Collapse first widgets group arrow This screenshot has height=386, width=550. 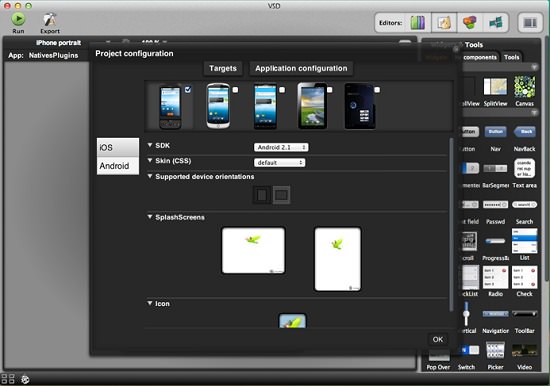coord(534,67)
